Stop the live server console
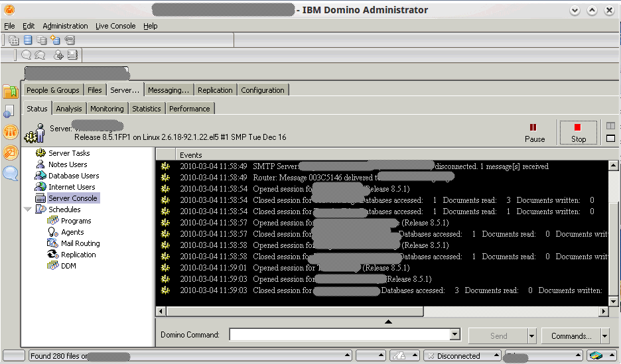Image resolution: width=621 pixels, height=364 pixels. 579,133
